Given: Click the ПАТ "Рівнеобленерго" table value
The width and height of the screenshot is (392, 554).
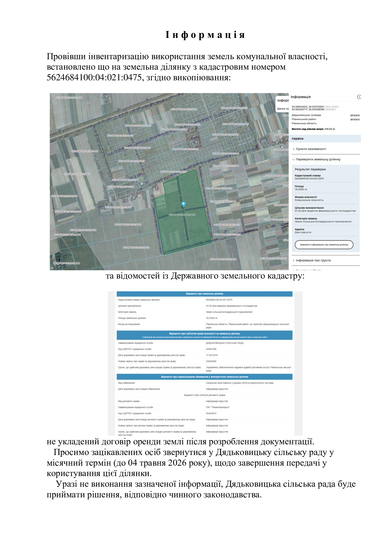Looking at the screenshot, I should pyautogui.click(x=218, y=407).
